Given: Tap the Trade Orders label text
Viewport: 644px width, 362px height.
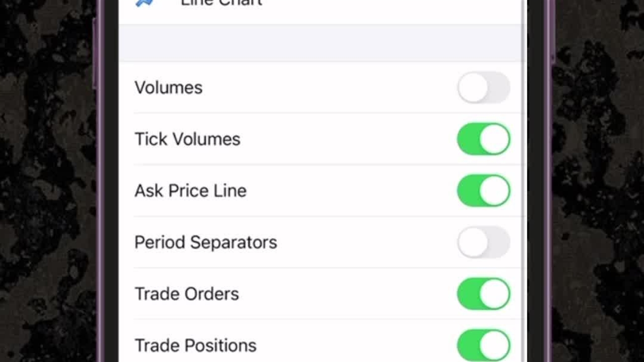Looking at the screenshot, I should click(187, 294).
